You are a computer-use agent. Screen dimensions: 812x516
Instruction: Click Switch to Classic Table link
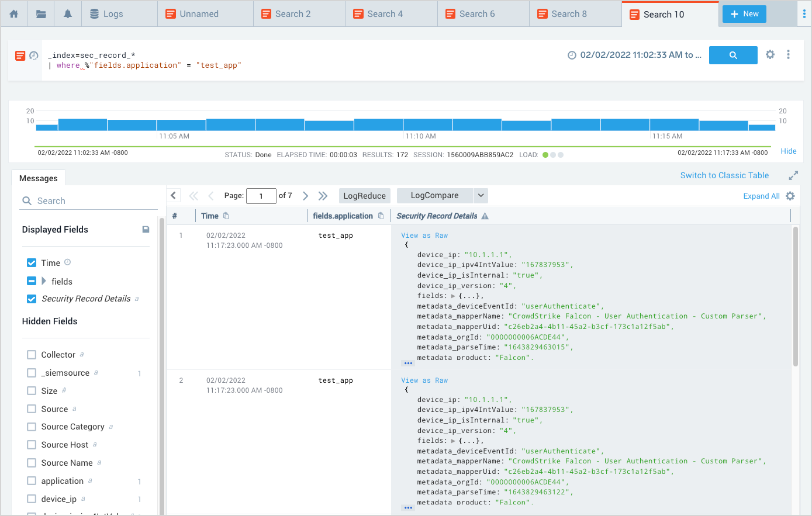[x=724, y=175]
